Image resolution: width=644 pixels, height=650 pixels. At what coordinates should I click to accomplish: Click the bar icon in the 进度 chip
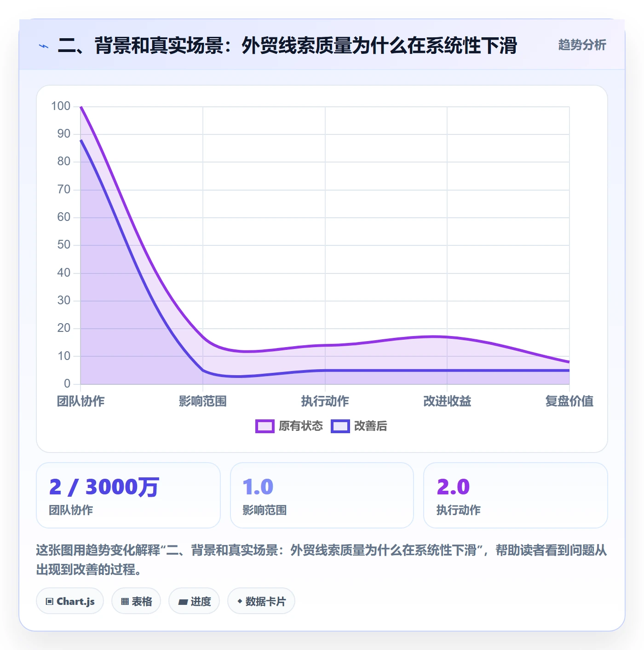183,602
